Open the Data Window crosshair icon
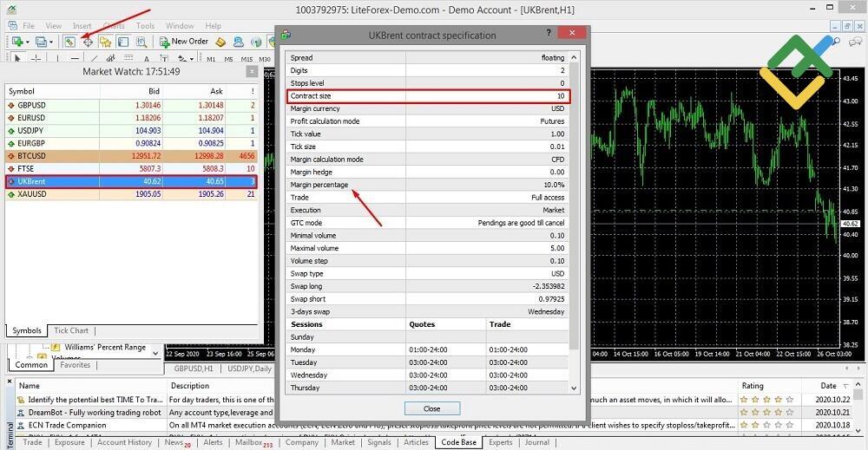The image size is (868, 450). coord(88,42)
